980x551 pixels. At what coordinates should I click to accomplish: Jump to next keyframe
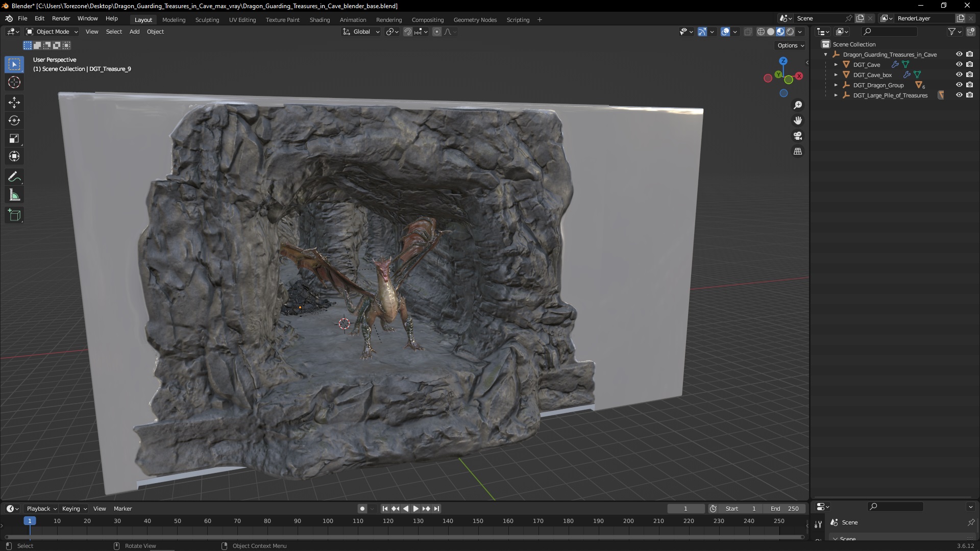tap(426, 509)
